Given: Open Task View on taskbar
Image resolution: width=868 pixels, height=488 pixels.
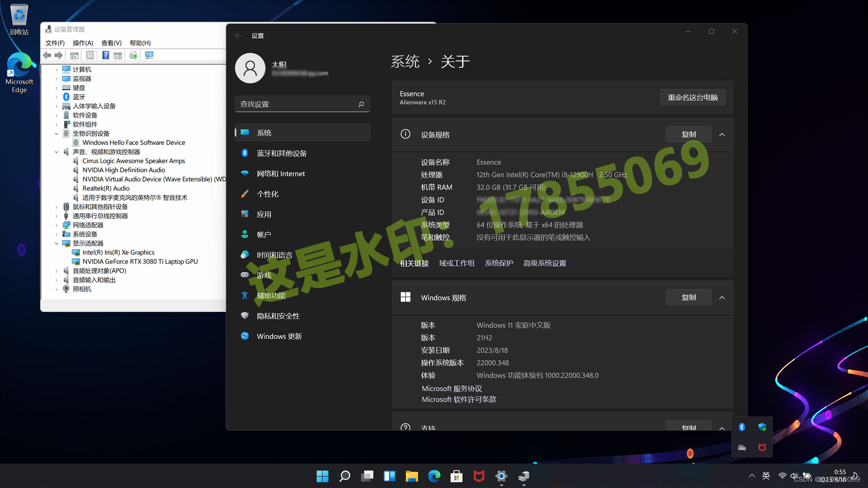Looking at the screenshot, I should tap(367, 476).
